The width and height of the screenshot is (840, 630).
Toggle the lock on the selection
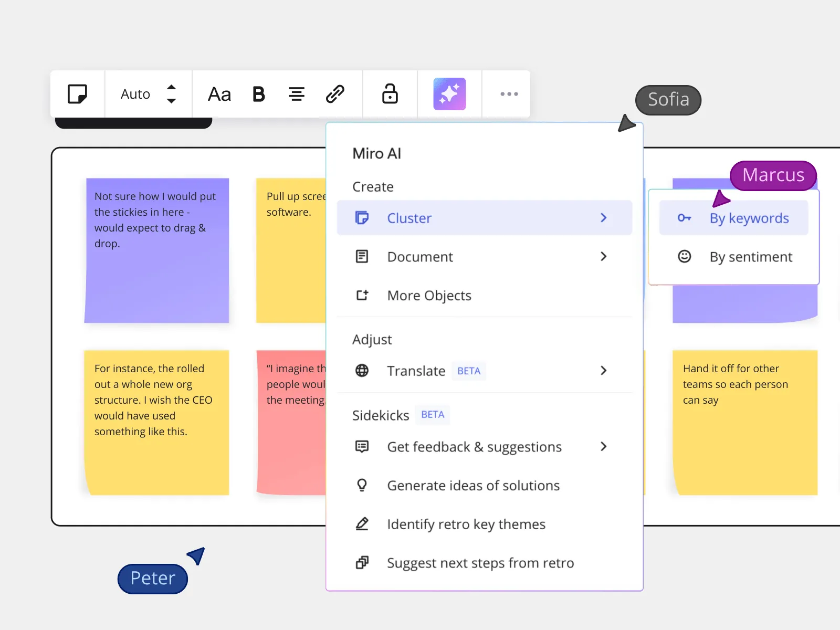tap(390, 93)
